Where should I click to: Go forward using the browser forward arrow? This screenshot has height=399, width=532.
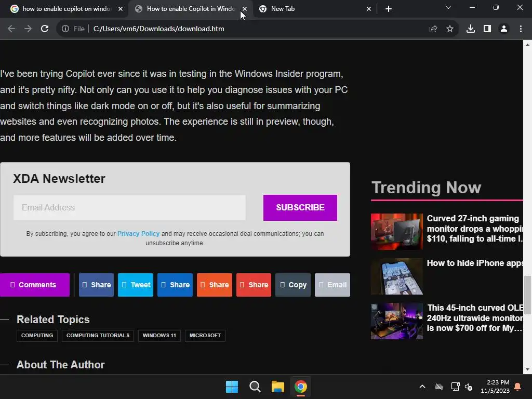[28, 29]
